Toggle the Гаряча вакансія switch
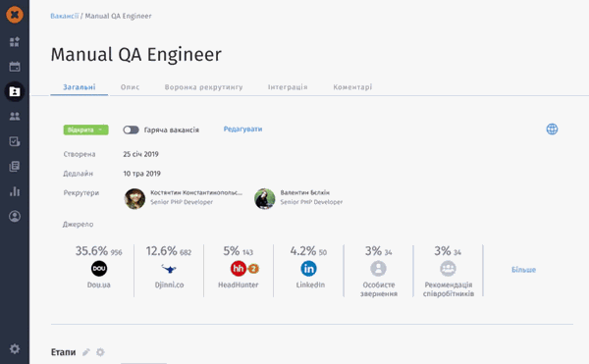This screenshot has height=364, width=589. tap(131, 130)
